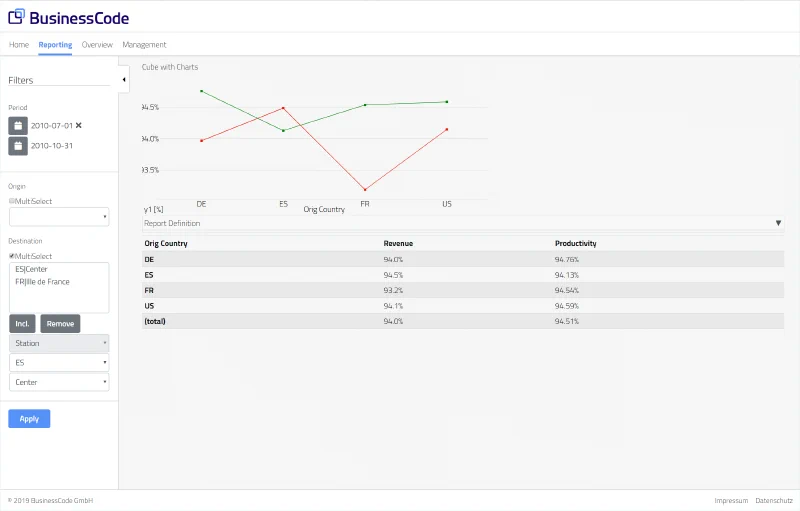This screenshot has width=800, height=511.
Task: Open the Center dropdown
Action: coord(59,382)
